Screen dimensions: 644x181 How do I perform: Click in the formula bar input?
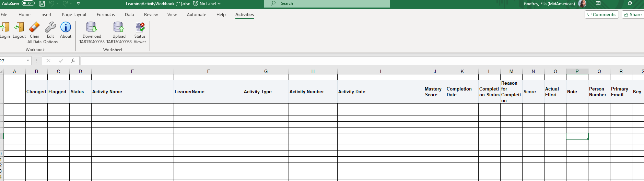362,61
